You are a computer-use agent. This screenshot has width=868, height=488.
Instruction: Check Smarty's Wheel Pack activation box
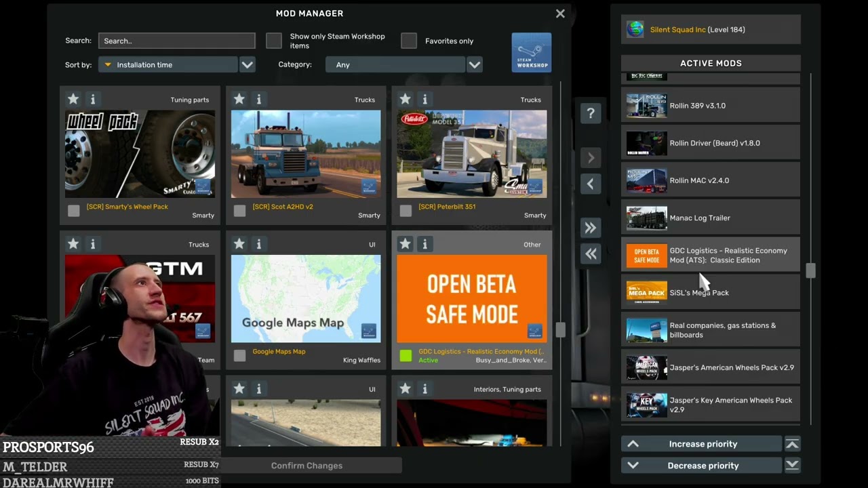pos(74,211)
